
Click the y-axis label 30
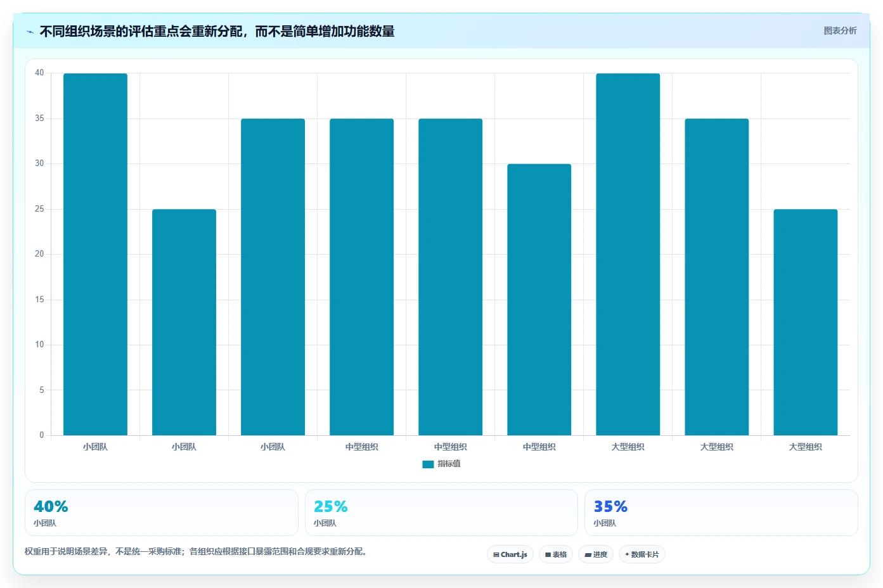point(39,163)
